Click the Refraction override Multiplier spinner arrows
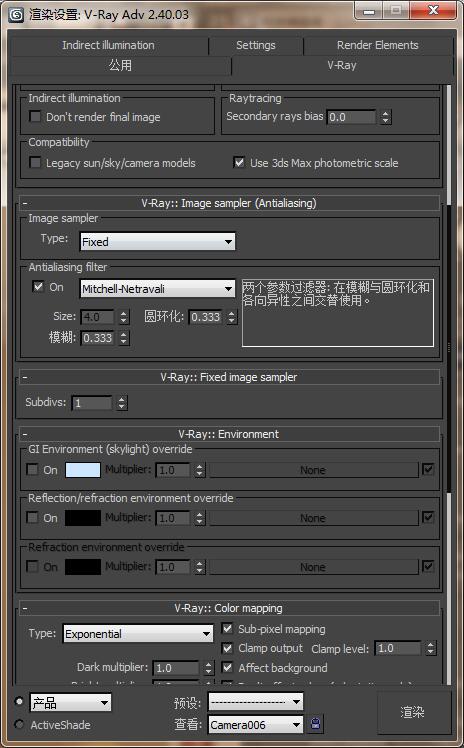 click(x=200, y=567)
